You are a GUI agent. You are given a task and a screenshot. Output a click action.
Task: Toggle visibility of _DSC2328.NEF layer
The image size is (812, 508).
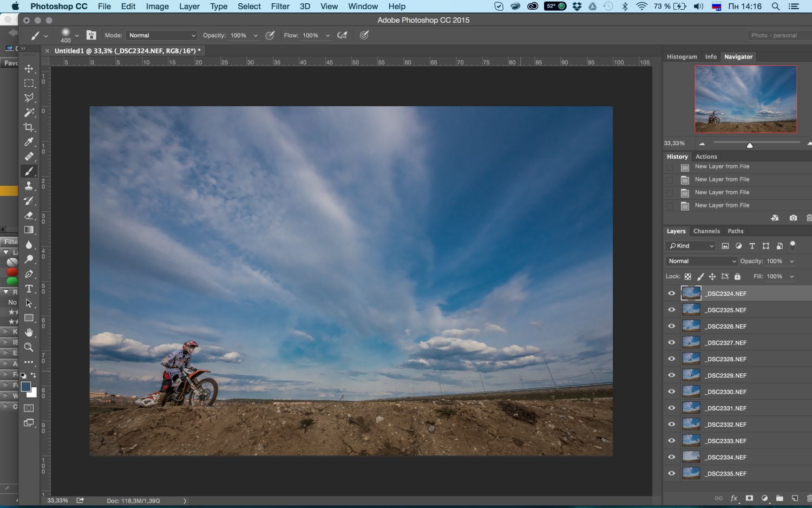(x=671, y=359)
